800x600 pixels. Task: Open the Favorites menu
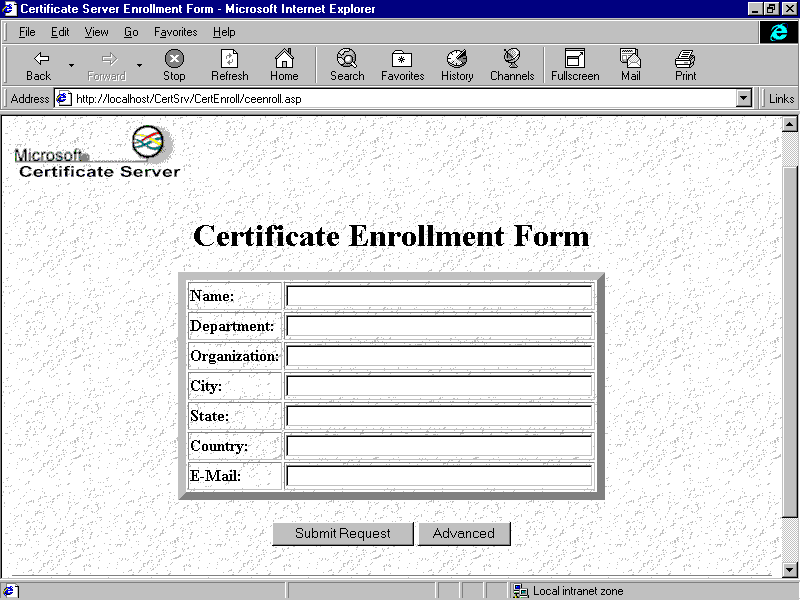point(176,32)
